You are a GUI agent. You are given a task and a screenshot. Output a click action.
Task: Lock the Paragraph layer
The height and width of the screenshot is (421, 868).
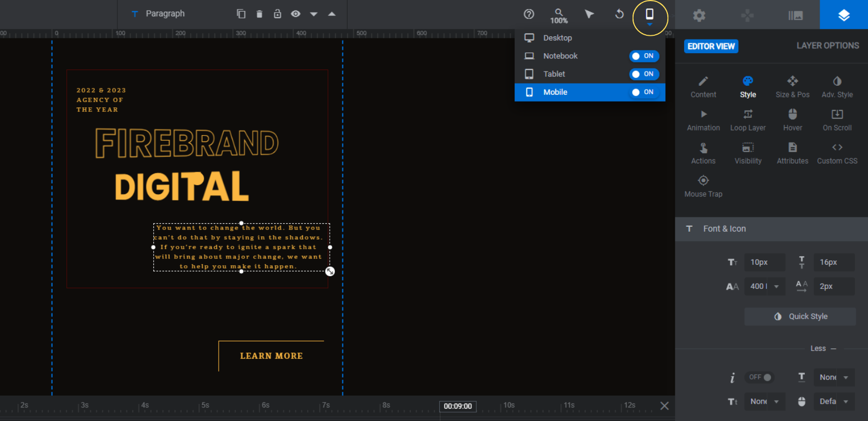(278, 14)
